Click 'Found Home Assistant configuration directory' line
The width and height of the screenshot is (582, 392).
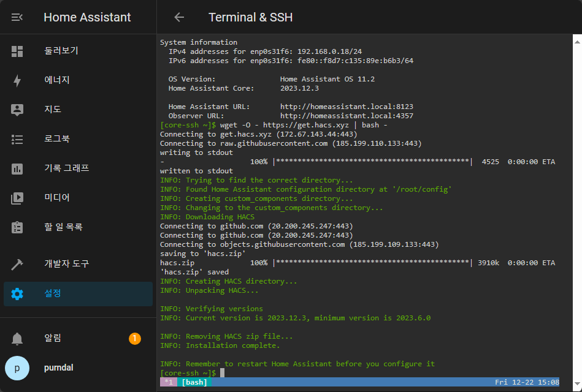click(306, 189)
